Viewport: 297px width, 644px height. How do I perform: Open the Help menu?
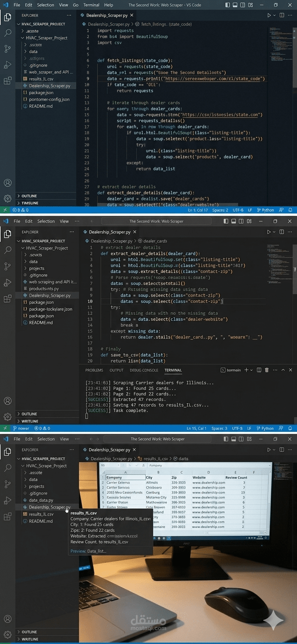coord(108,5)
